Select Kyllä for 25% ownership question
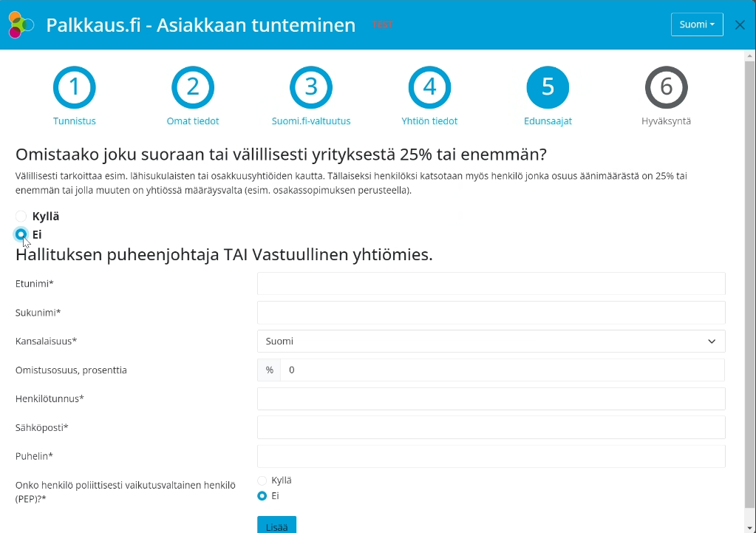The width and height of the screenshot is (756, 533). pyautogui.click(x=21, y=217)
